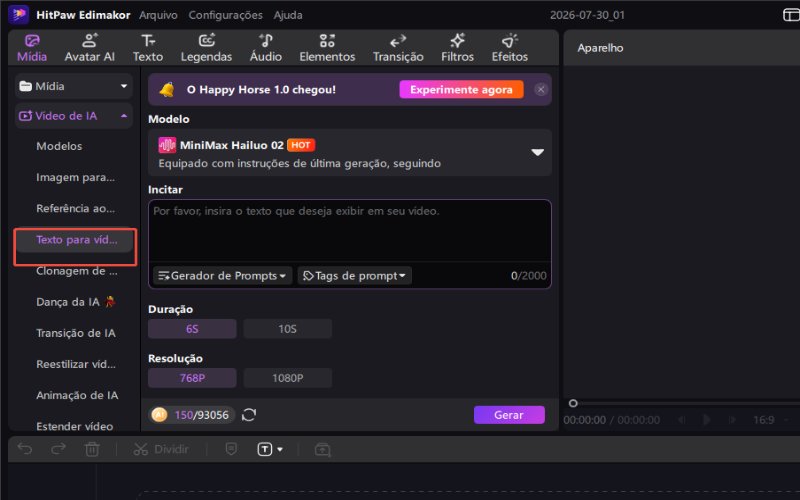Select the 10S duration option
800x500 pixels.
click(x=288, y=329)
